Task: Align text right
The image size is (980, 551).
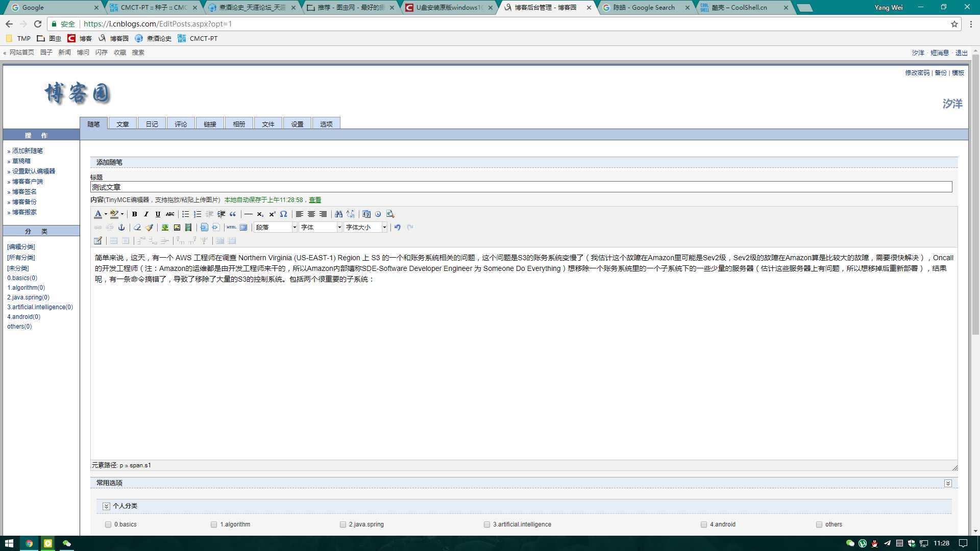Action: click(323, 214)
